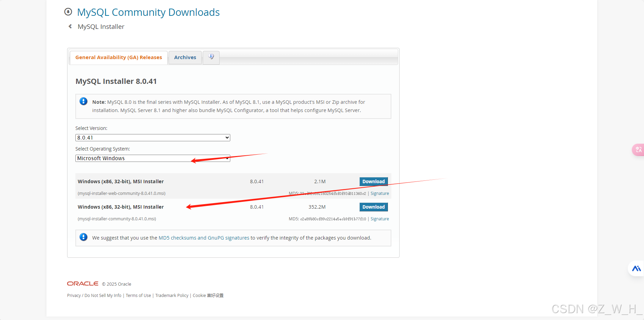Click the MySQL Community Downloads heading link
644x320 pixels.
[x=148, y=12]
